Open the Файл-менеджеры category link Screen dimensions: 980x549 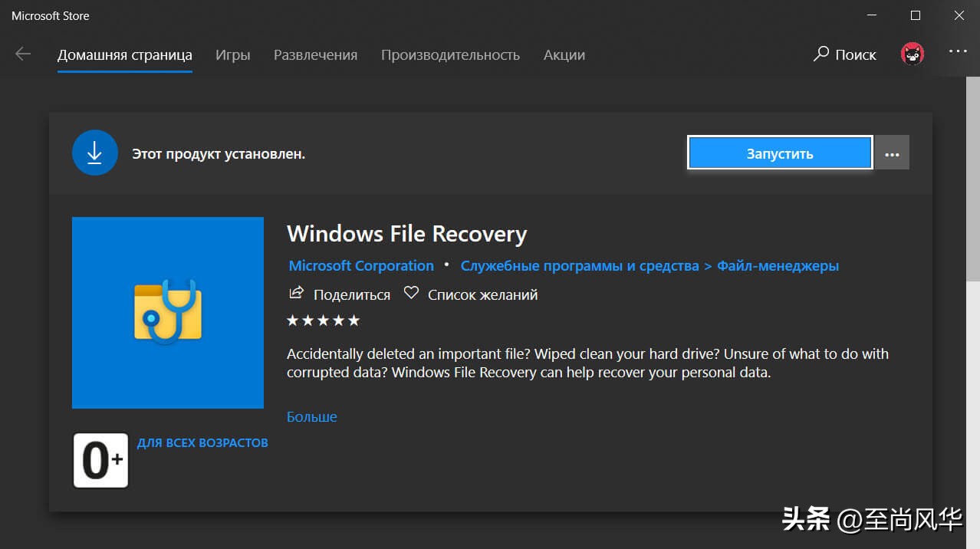778,265
